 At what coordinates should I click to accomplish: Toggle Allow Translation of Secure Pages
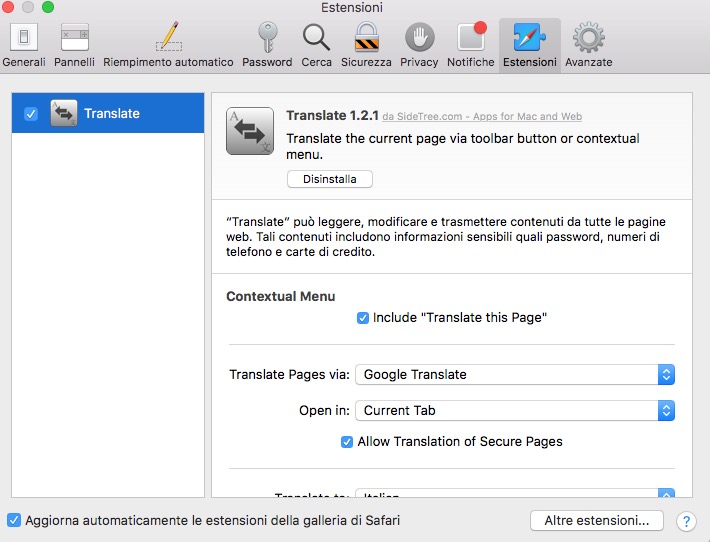pos(347,442)
